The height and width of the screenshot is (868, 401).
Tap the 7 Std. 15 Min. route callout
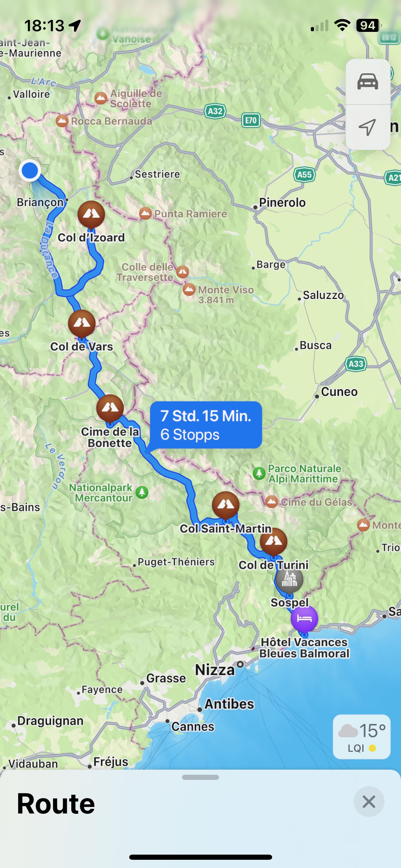(206, 425)
